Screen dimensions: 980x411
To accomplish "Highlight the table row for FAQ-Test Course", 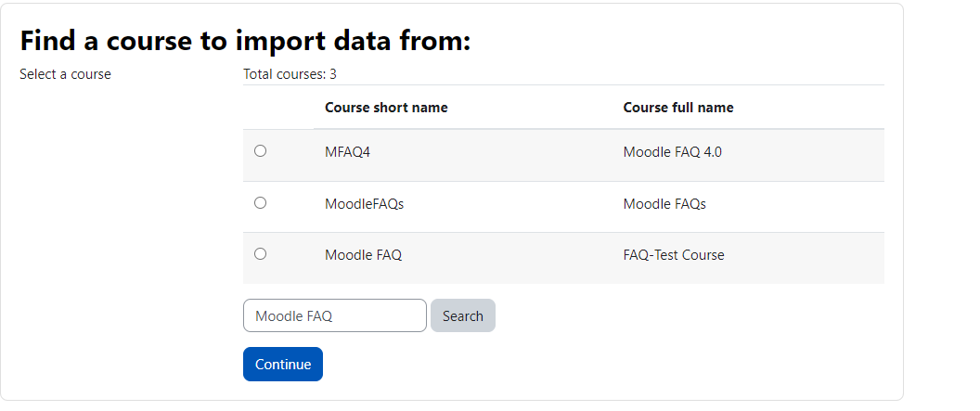I will click(x=563, y=258).
